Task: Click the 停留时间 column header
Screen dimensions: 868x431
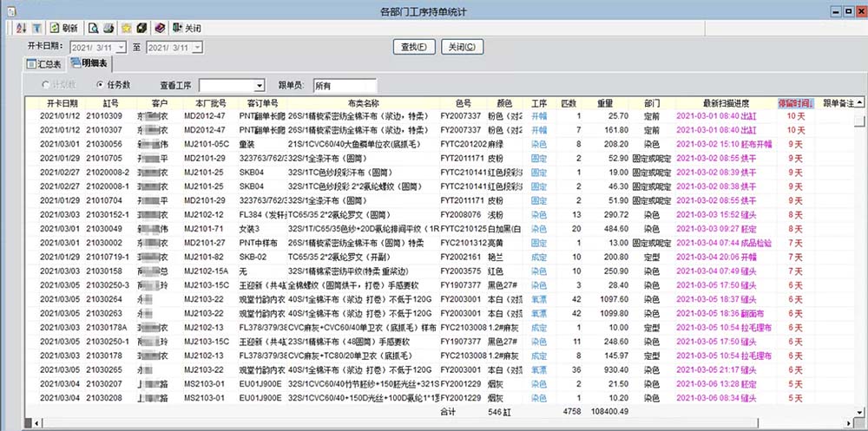Action: tap(795, 102)
